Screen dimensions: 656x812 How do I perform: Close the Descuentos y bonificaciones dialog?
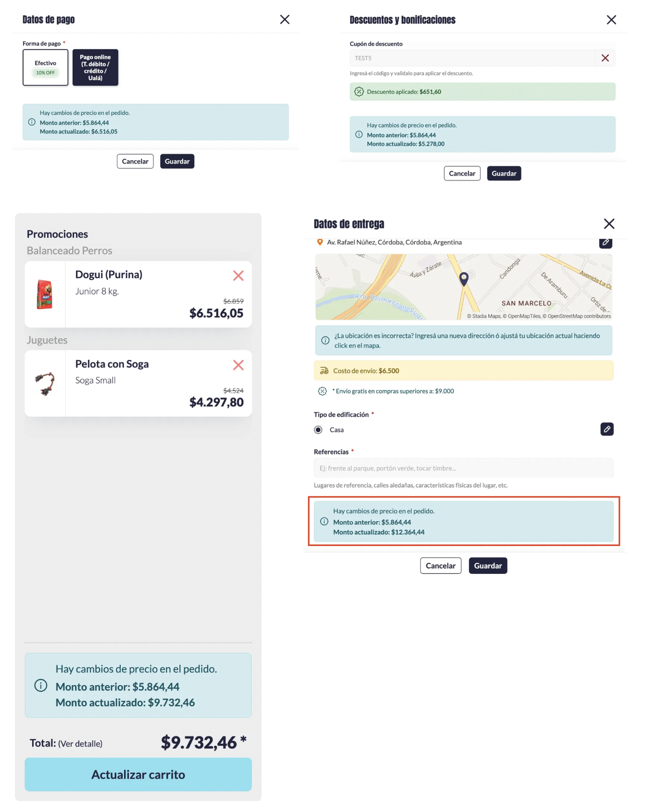611,20
